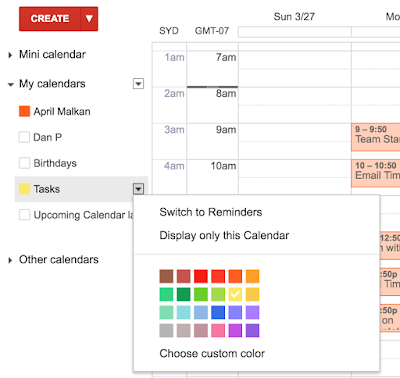Collapse the My calendars section
The height and width of the screenshot is (378, 400).
coord(11,84)
